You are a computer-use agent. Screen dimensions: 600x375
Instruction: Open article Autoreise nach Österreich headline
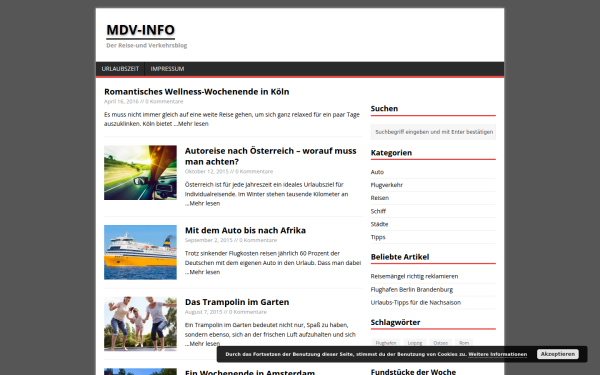pos(271,156)
